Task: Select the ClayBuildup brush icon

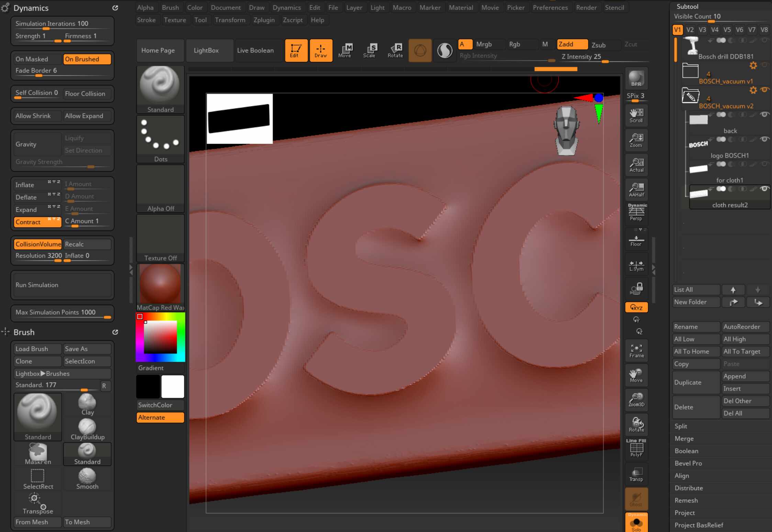Action: [x=87, y=429]
